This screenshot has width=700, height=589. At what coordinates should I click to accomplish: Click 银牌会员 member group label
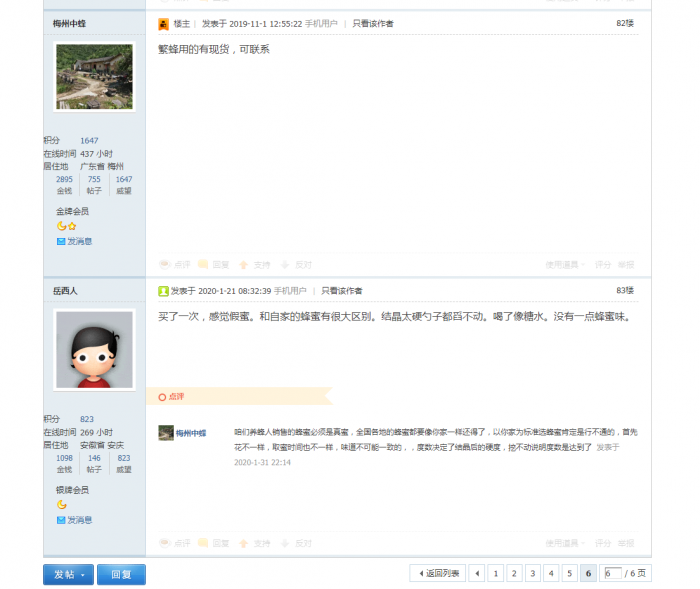point(72,490)
